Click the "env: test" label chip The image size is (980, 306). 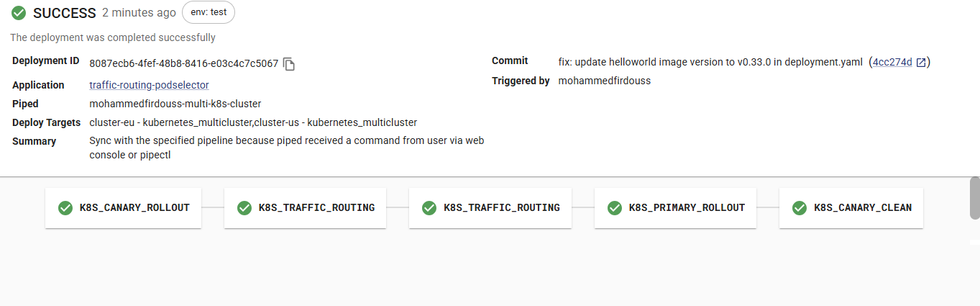coord(209,12)
